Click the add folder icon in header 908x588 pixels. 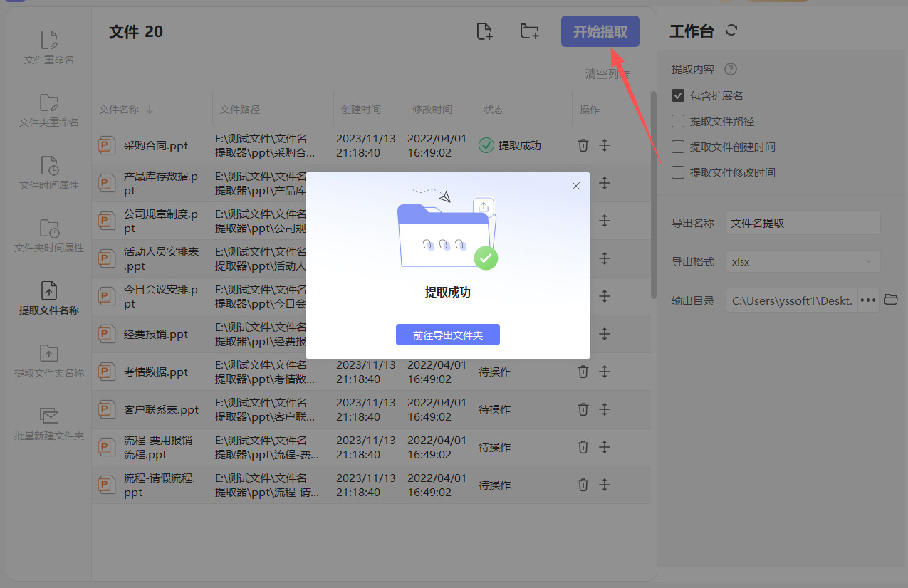tap(529, 31)
